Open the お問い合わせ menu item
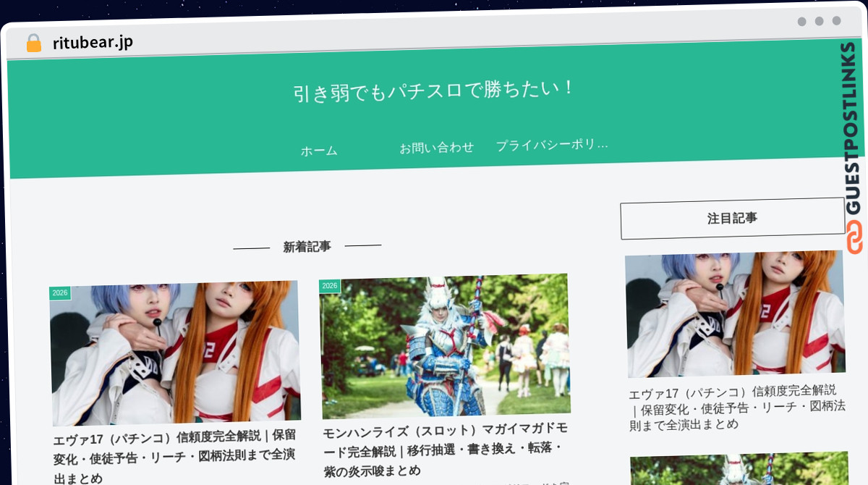This screenshot has height=485, width=868. point(437,148)
